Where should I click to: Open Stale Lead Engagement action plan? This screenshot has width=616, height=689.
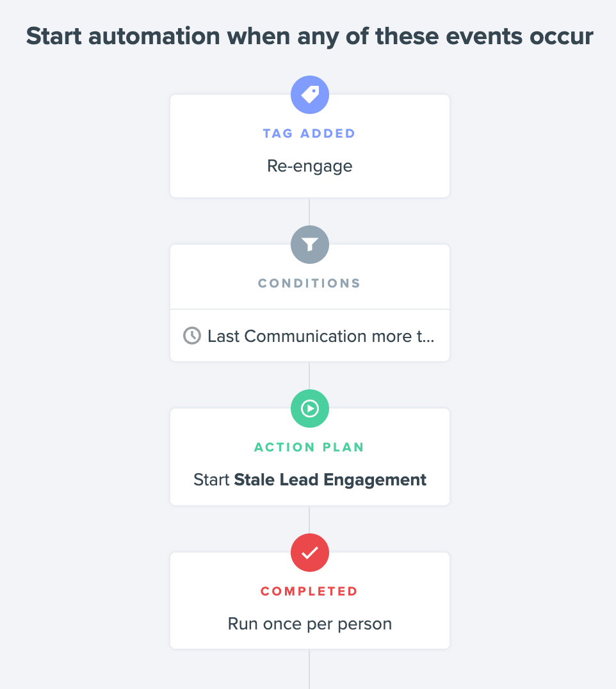pos(330,480)
